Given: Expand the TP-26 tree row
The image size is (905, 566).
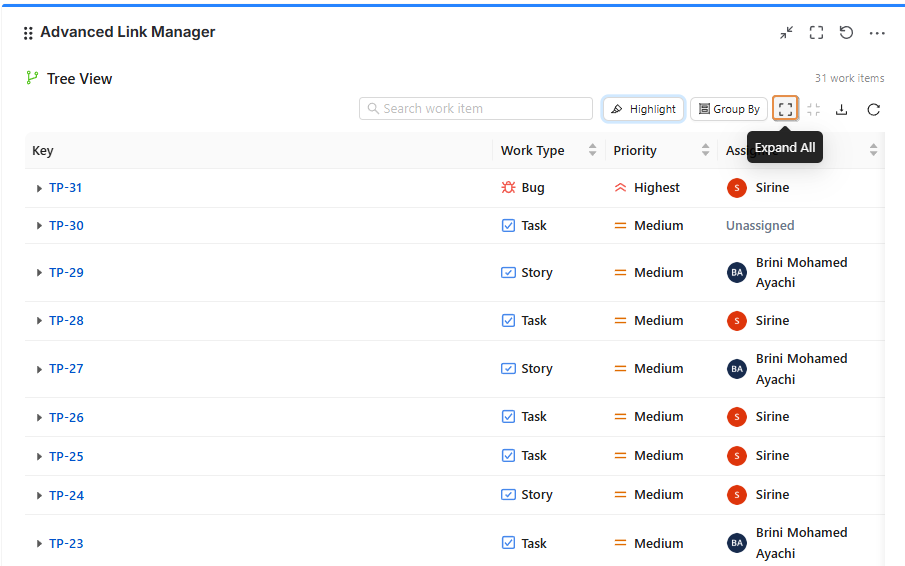Looking at the screenshot, I should pos(39,418).
